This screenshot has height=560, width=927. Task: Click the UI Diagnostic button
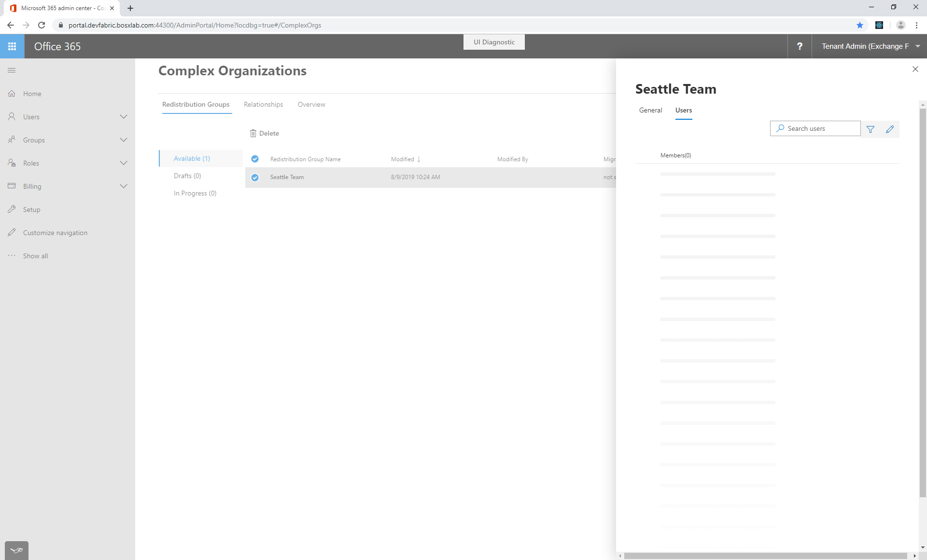tap(494, 42)
